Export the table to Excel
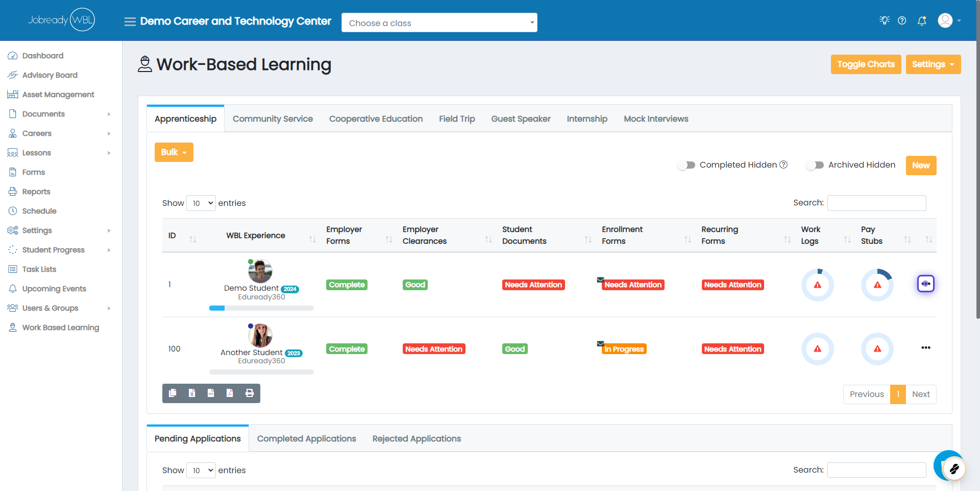The height and width of the screenshot is (491, 980). coord(192,393)
